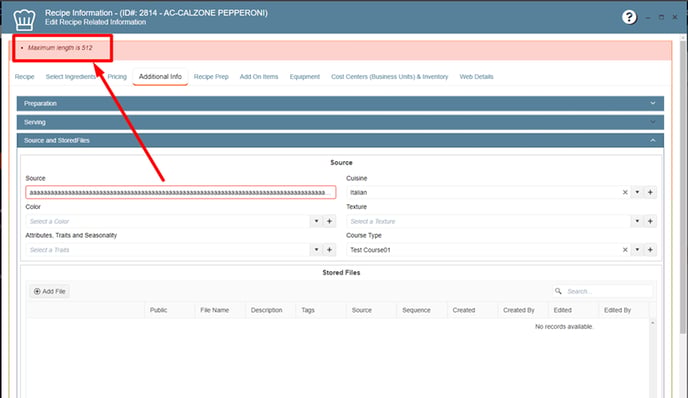Click into the Source text field
688x398 pixels.
pyautogui.click(x=181, y=192)
